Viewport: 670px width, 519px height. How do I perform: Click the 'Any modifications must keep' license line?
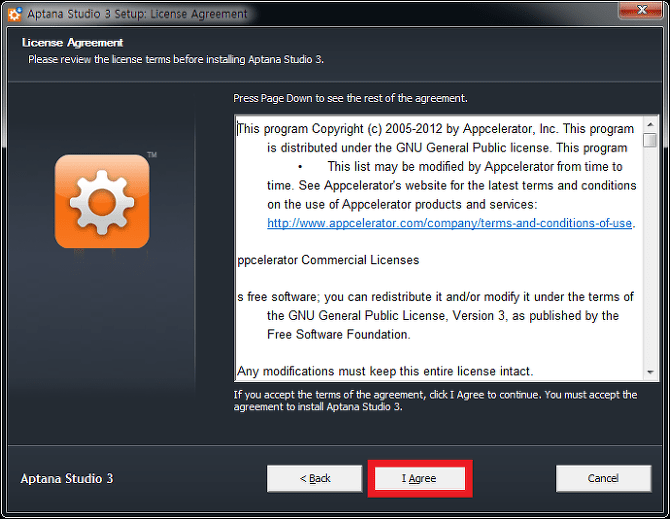pos(385,371)
